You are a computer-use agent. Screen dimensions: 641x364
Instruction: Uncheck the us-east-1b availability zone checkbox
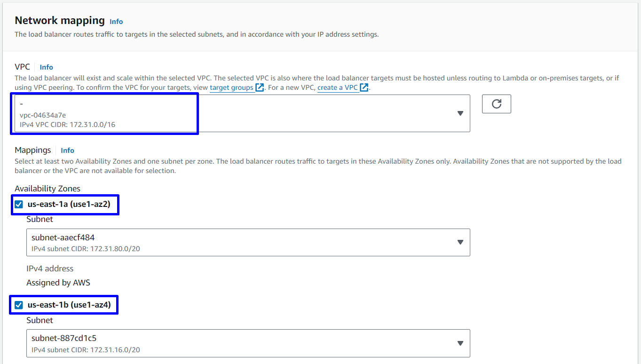[19, 305]
